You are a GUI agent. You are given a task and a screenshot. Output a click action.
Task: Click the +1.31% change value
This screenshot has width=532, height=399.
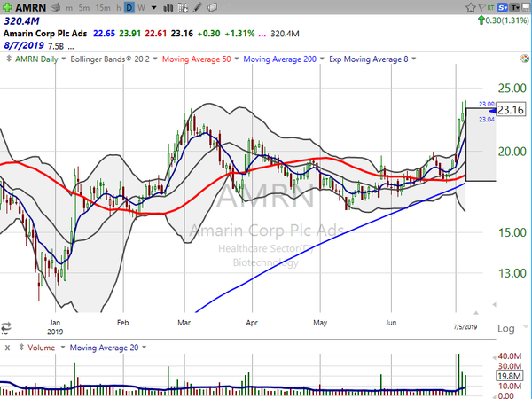tap(239, 34)
